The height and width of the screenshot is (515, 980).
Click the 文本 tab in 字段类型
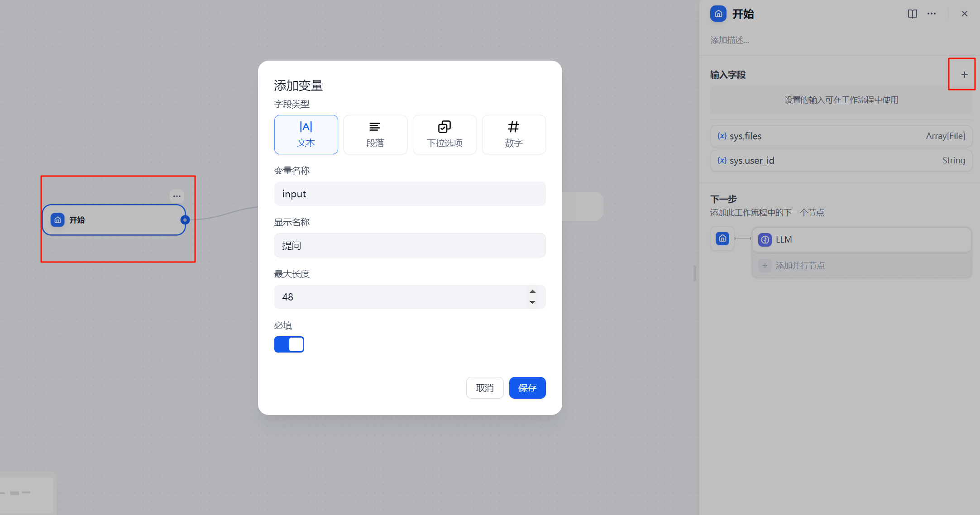(x=306, y=134)
